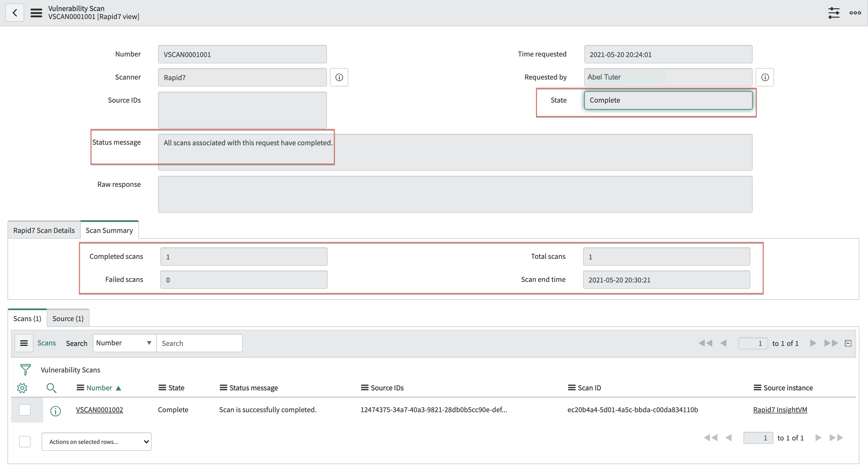The image size is (868, 471).
Task: Sort by the Source IDs column header
Action: (387, 388)
